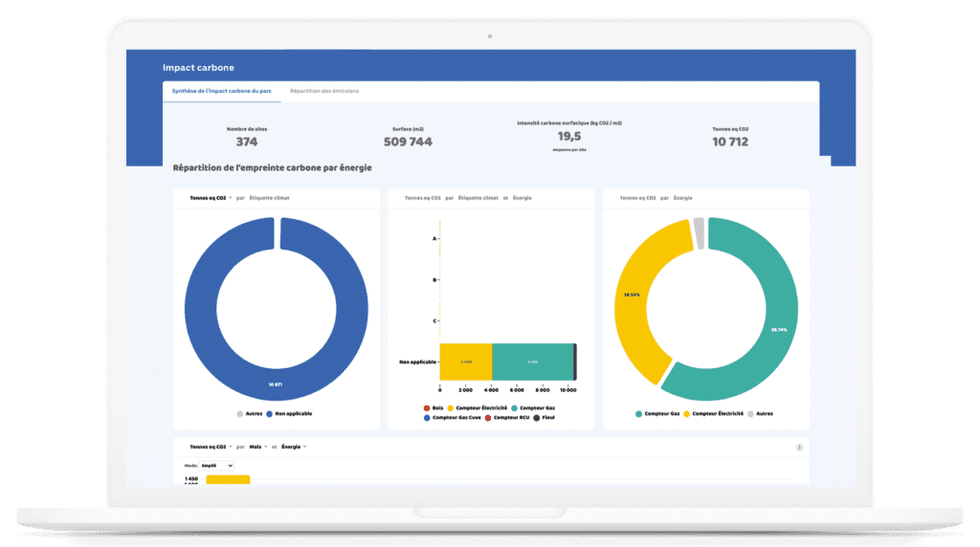The width and height of the screenshot is (980, 547).
Task: Hide Compteur Électricité in energy donut legend
Action: (687, 414)
